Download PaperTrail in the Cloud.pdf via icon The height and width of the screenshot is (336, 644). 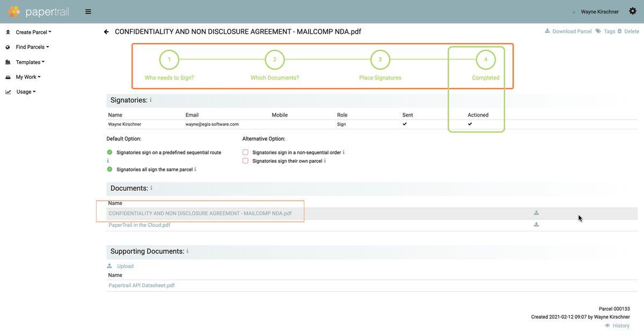pyautogui.click(x=536, y=225)
